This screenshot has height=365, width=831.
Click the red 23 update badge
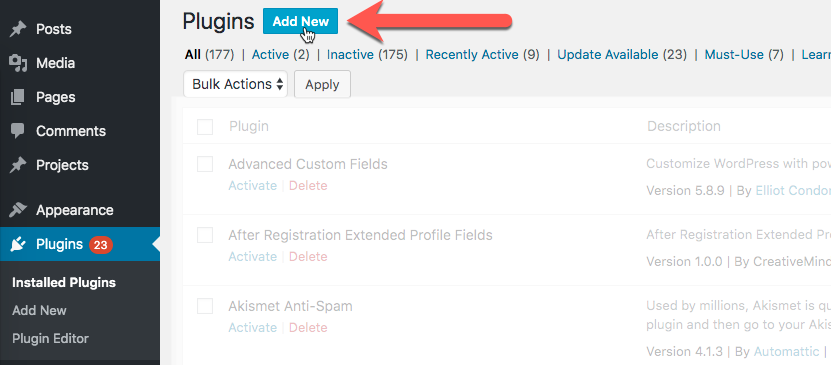point(101,244)
